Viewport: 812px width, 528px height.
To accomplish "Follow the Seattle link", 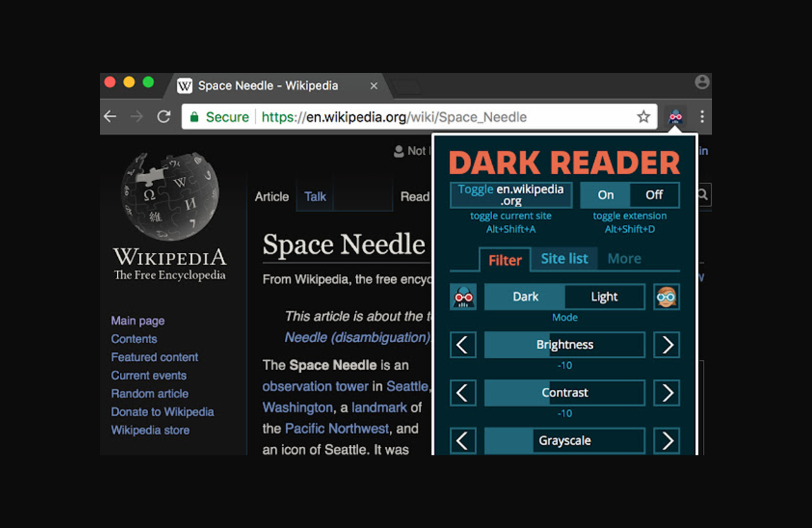I will 408,386.
